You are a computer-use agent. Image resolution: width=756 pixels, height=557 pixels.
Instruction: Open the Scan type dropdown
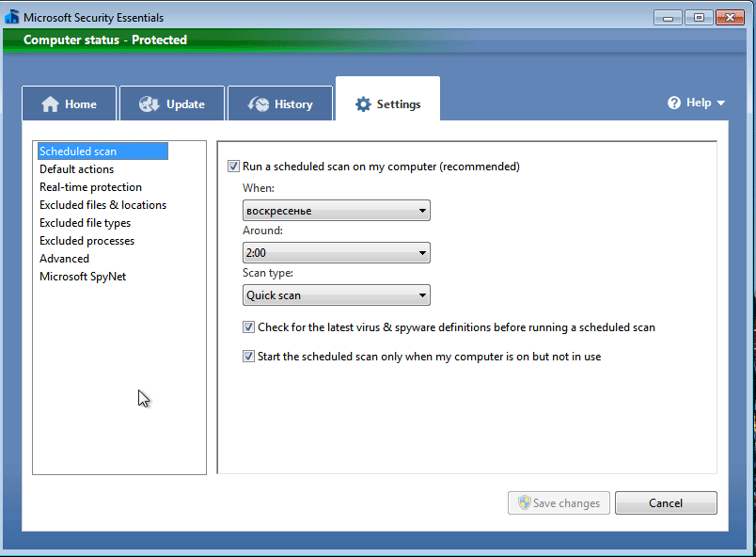[x=337, y=295]
